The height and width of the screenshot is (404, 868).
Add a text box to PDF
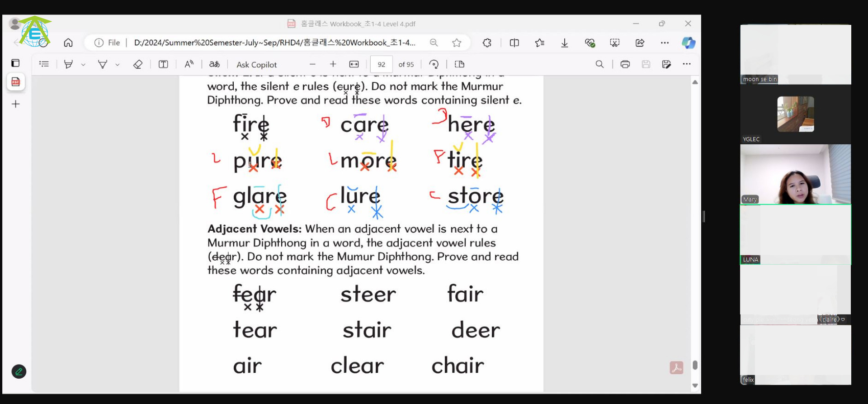point(163,64)
